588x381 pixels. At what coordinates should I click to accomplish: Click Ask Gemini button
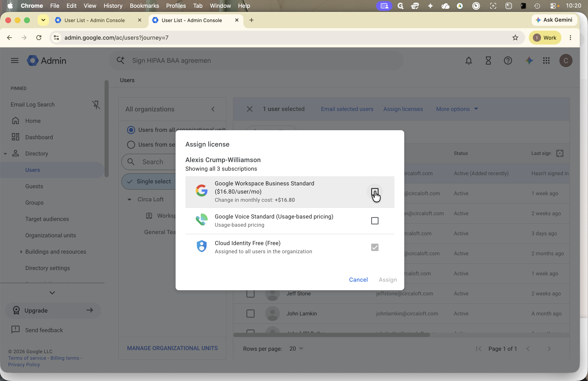[x=554, y=20]
